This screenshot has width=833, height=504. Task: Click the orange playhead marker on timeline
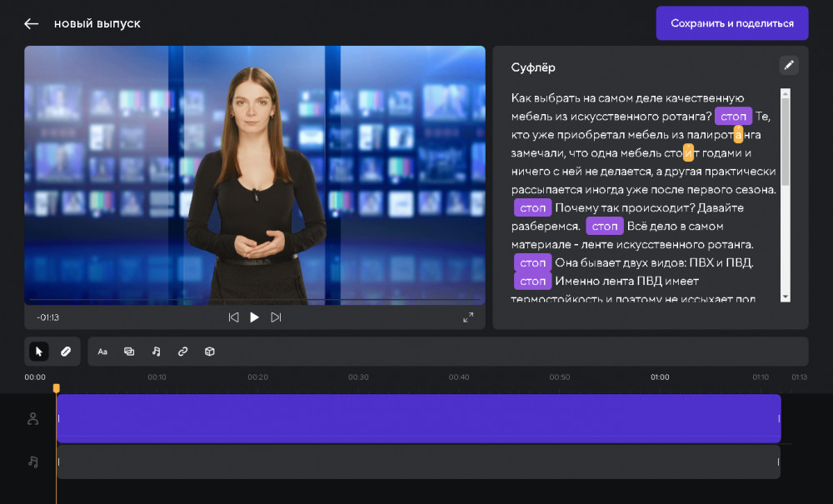(x=57, y=388)
